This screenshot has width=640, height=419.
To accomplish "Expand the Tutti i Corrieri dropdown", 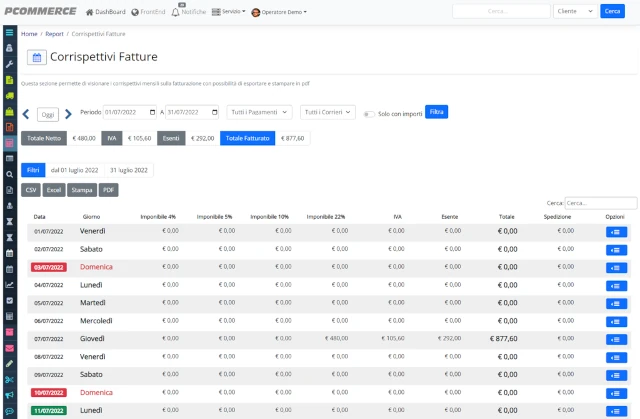I will click(328, 112).
